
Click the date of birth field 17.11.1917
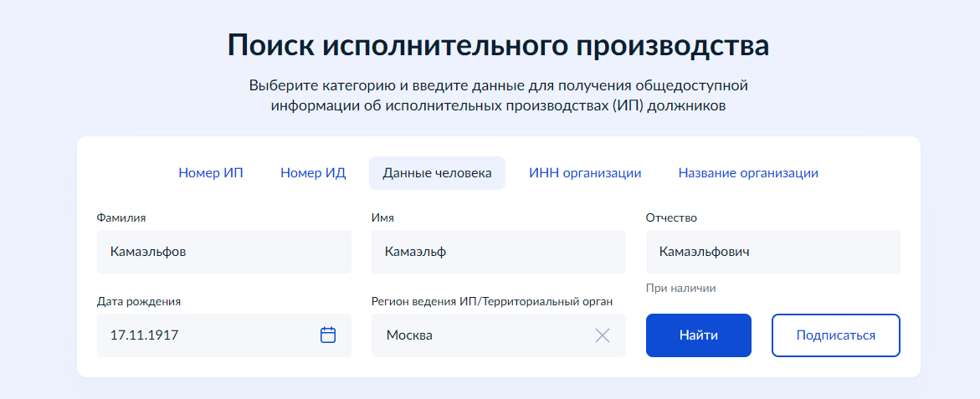205,335
